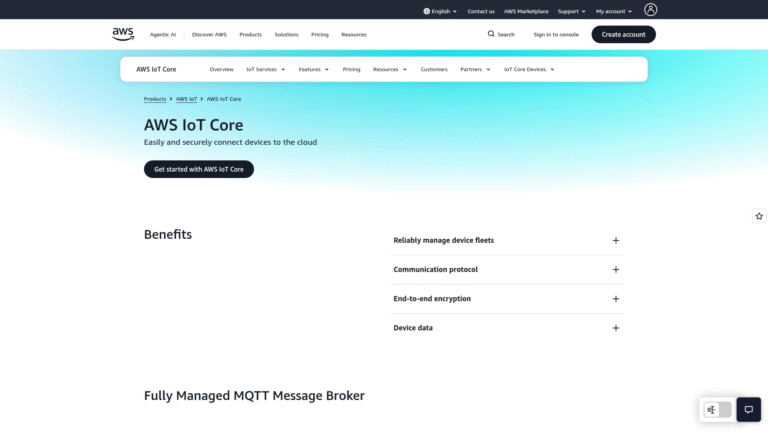Open the Features dropdown
This screenshot has height=432, width=768.
pyautogui.click(x=313, y=70)
